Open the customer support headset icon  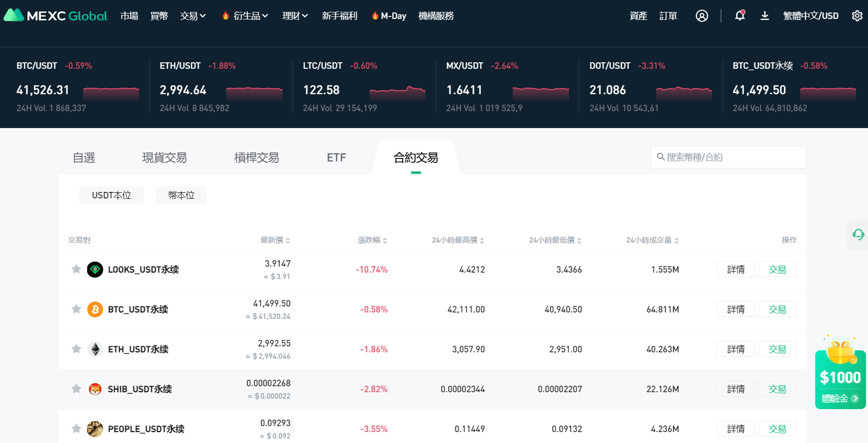point(858,234)
